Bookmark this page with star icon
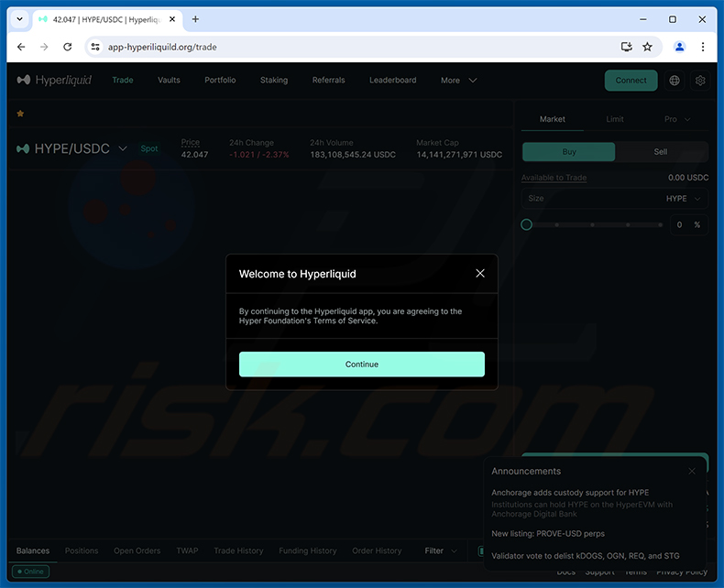The width and height of the screenshot is (724, 588). 647,47
